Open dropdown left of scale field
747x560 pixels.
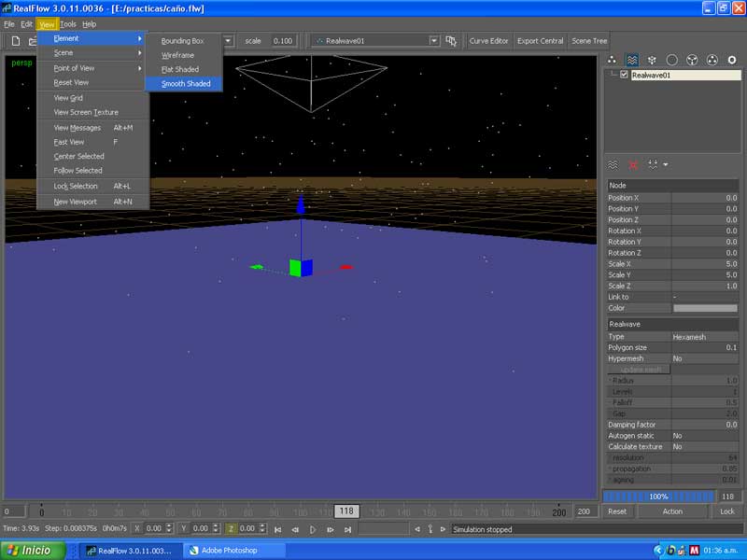(228, 41)
